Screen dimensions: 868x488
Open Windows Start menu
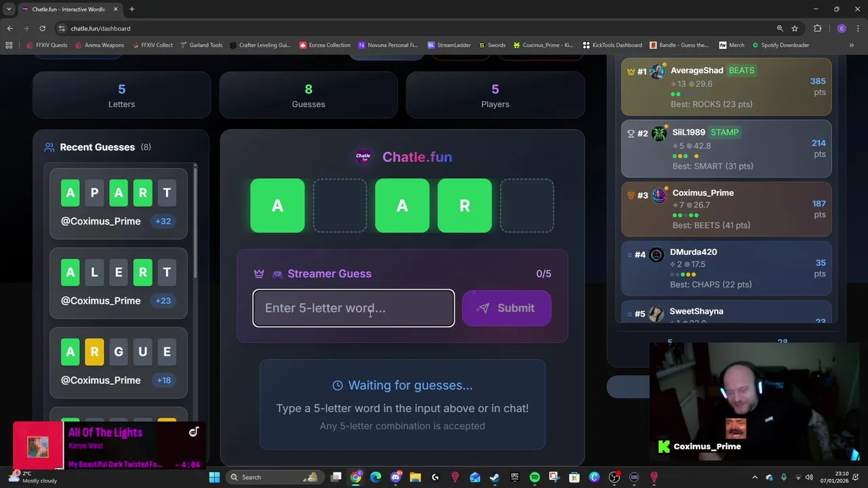tap(214, 477)
